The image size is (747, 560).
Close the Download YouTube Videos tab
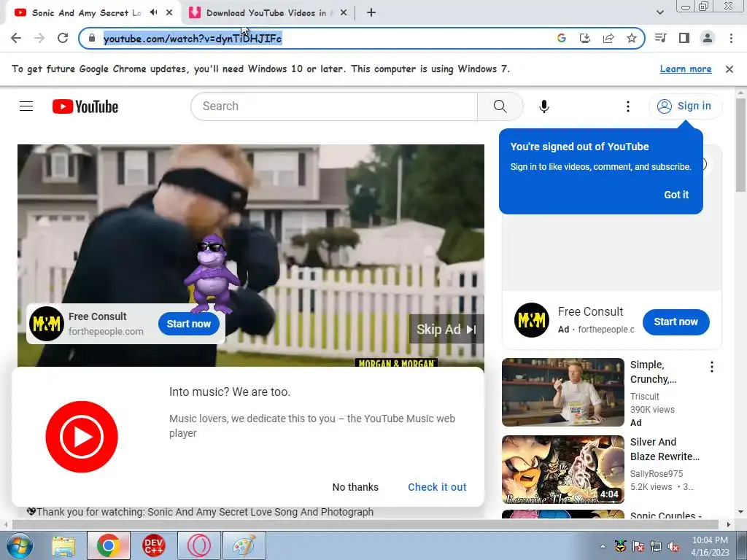tap(344, 13)
